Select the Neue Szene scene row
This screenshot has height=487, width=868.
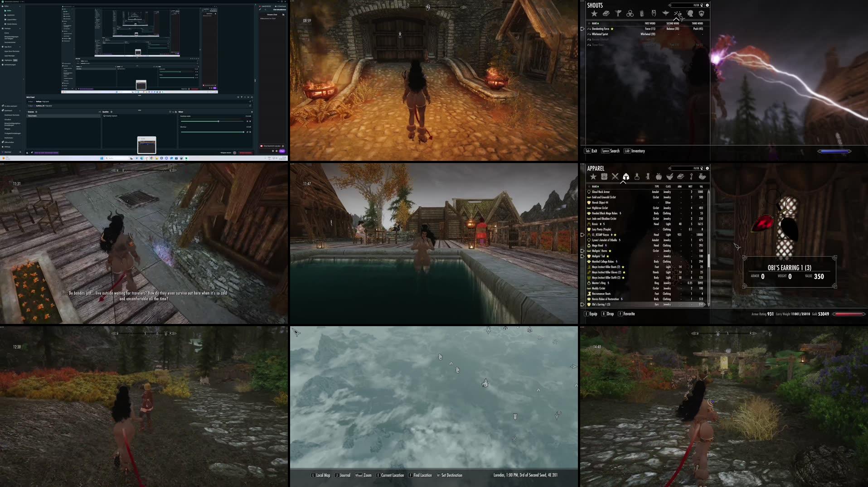coord(63,116)
